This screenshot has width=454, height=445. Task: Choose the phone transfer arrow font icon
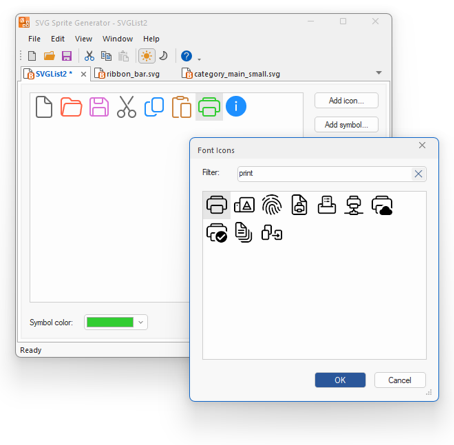pyautogui.click(x=272, y=233)
